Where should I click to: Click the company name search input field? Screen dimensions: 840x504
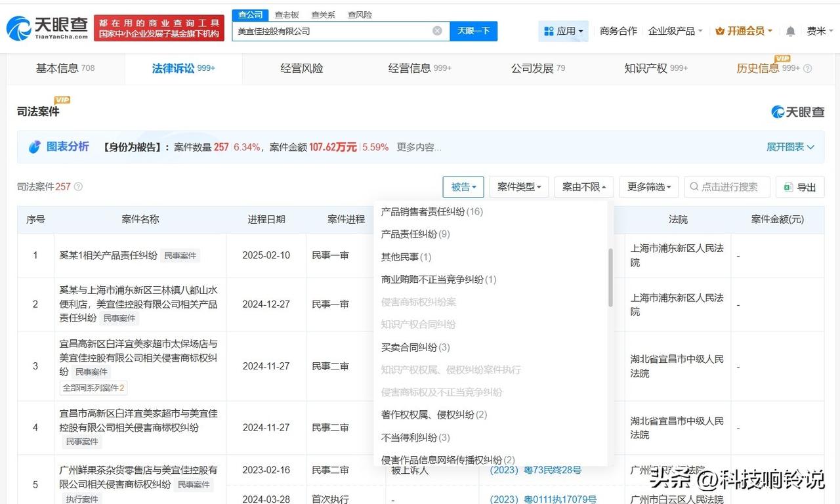click(331, 31)
